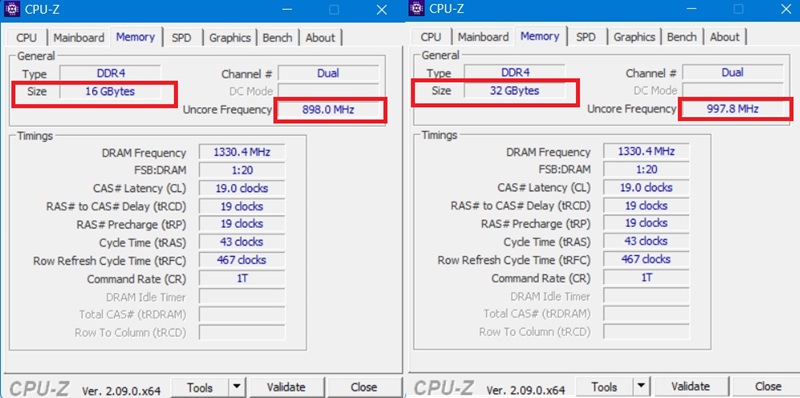
Task: Click DRAM Frequency 1330.4 MHz in left window
Action: [242, 152]
